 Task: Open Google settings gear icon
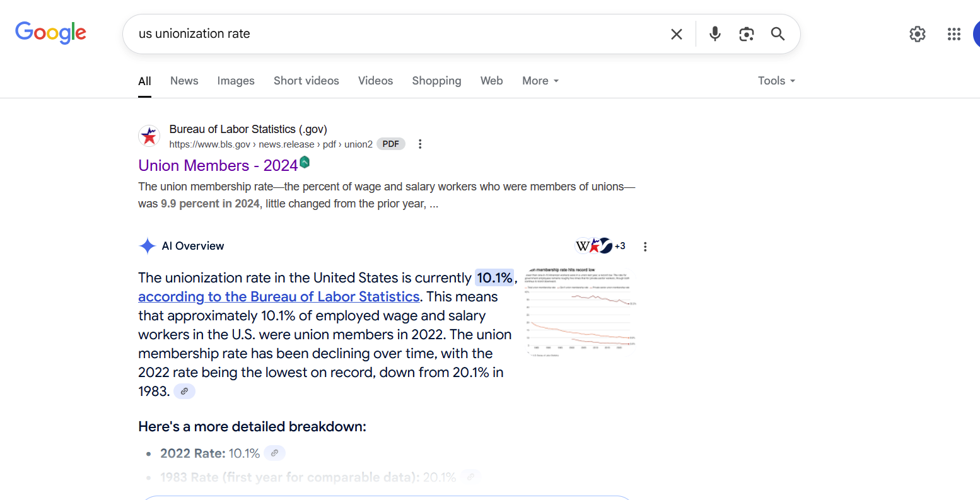918,34
